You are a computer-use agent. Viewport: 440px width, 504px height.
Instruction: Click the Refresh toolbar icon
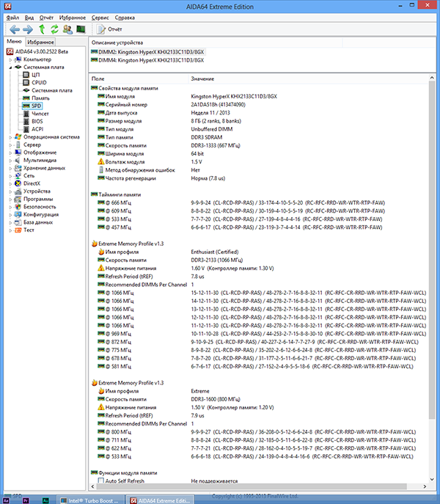[55, 29]
